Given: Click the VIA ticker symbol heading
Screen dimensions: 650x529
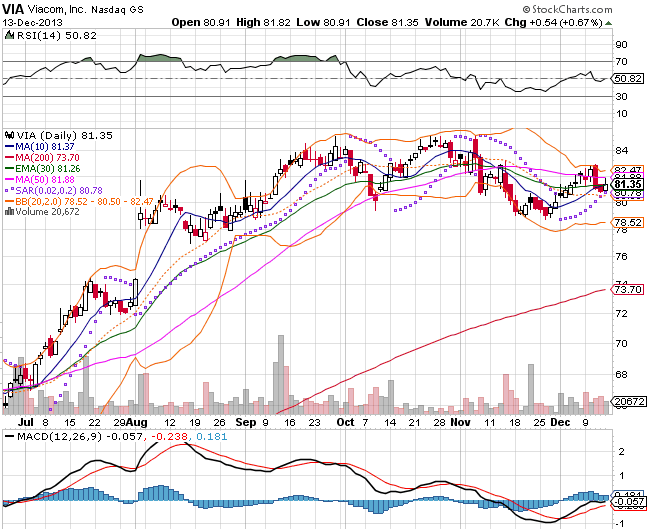Looking at the screenshot, I should [x=13, y=9].
